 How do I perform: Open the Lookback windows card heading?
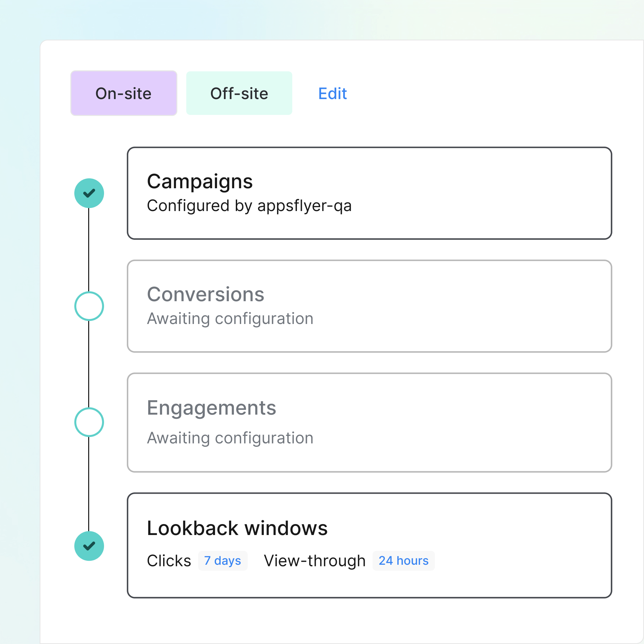point(237,528)
